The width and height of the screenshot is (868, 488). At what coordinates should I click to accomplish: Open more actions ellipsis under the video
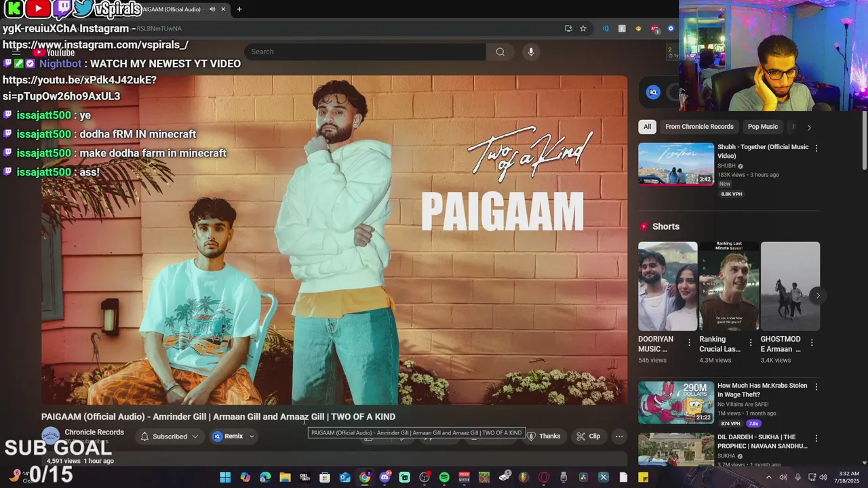619,436
